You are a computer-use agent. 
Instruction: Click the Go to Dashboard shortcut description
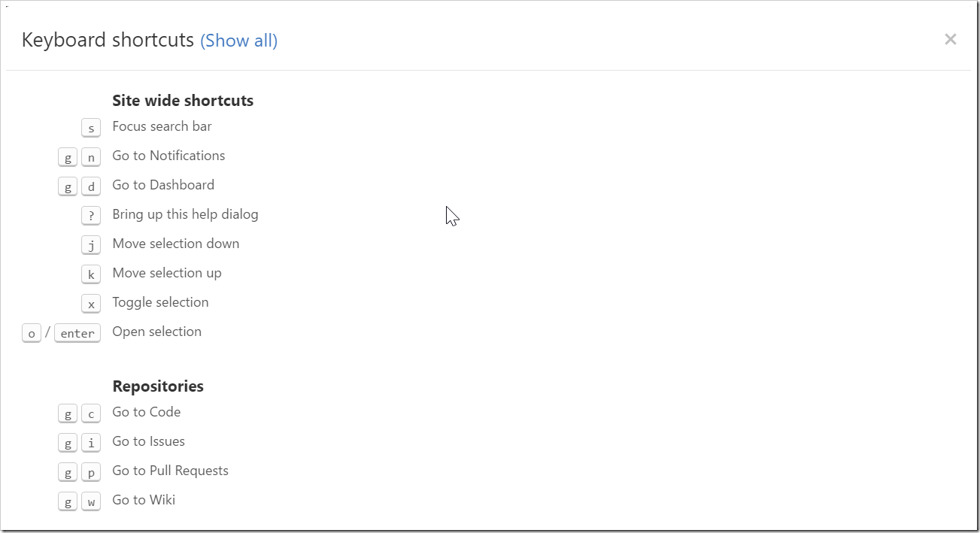[162, 185]
